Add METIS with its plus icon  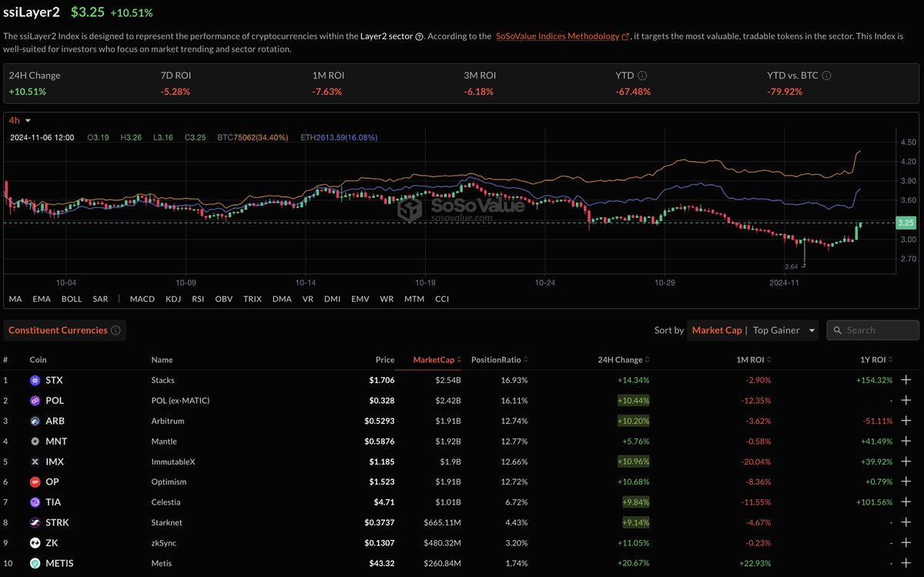tap(906, 563)
